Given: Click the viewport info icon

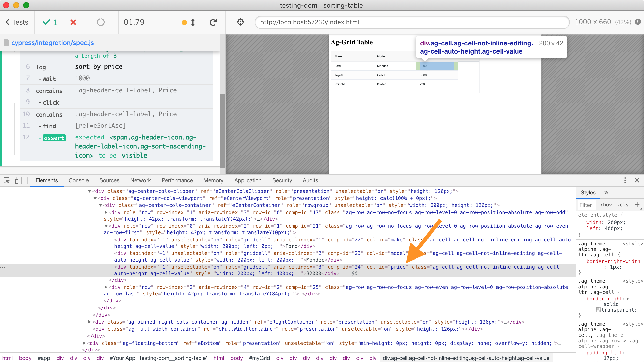Looking at the screenshot, I should pyautogui.click(x=638, y=22).
